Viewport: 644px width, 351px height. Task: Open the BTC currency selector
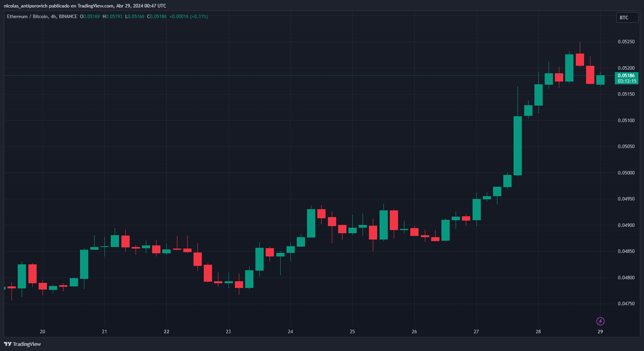[x=627, y=18]
